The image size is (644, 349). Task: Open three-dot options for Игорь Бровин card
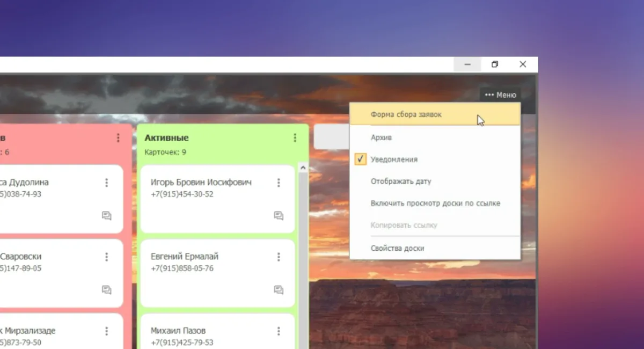click(x=279, y=183)
